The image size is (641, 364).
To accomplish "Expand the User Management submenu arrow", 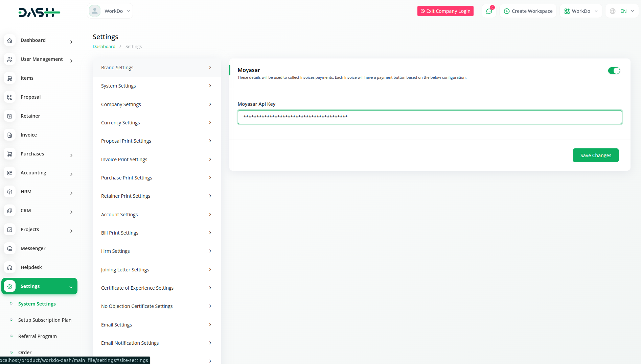I will (x=71, y=61).
